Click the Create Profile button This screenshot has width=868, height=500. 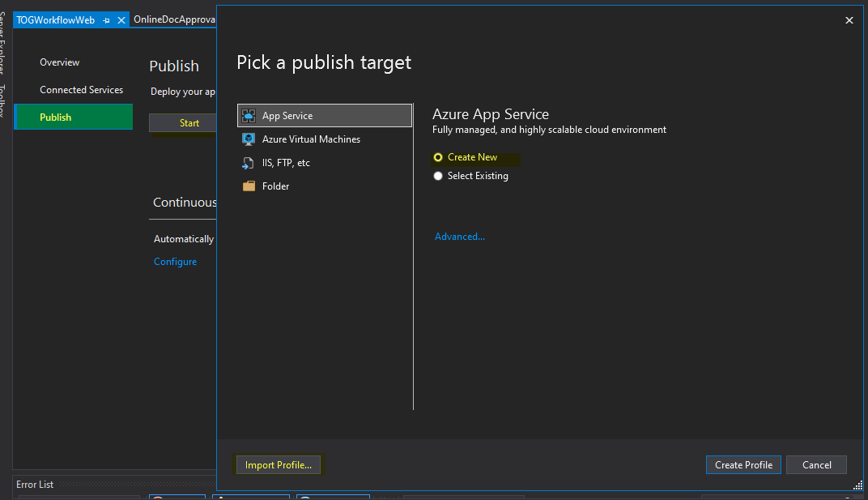point(743,465)
